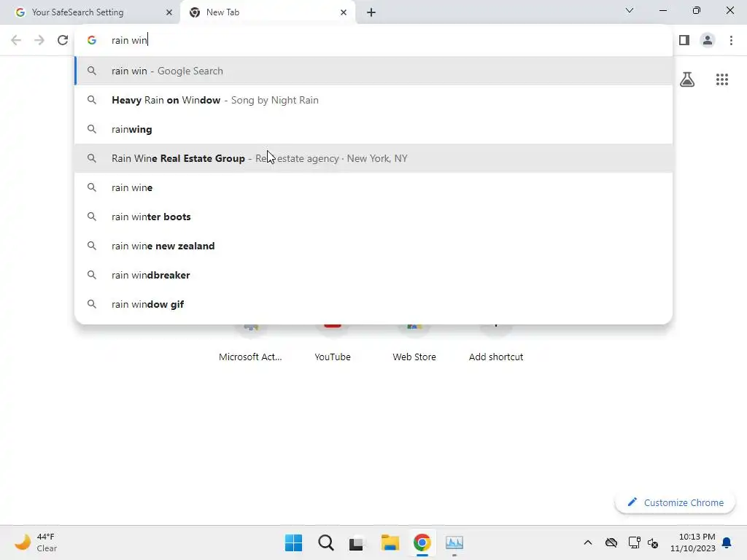The width and height of the screenshot is (747, 560).
Task: Open the 44°F weather widget
Action: click(36, 542)
